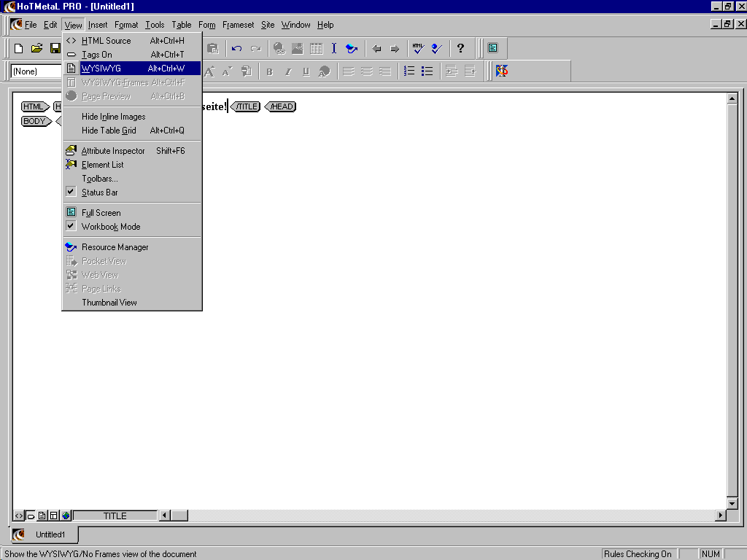
Task: Toggle the Workbook Mode checked entry
Action: pos(132,227)
